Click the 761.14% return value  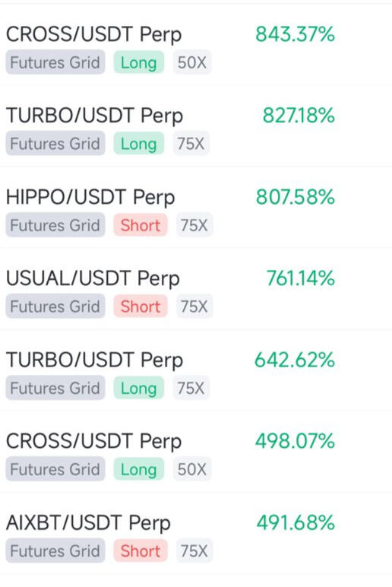301,278
